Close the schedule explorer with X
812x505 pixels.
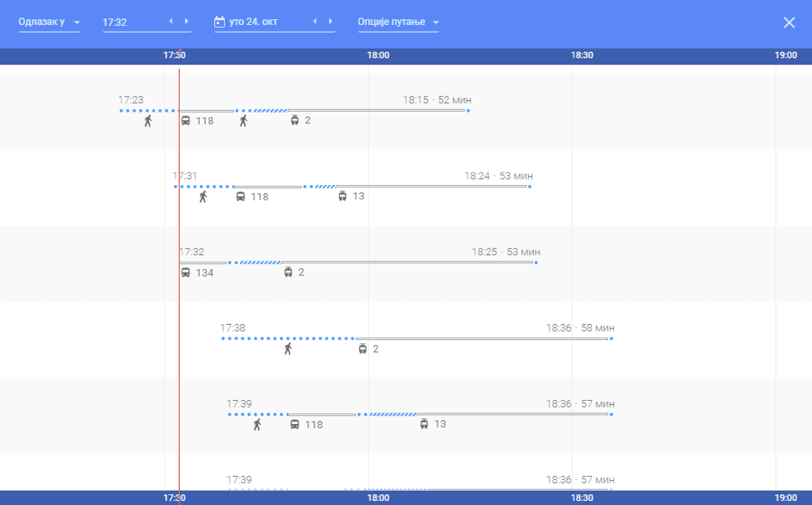click(789, 22)
